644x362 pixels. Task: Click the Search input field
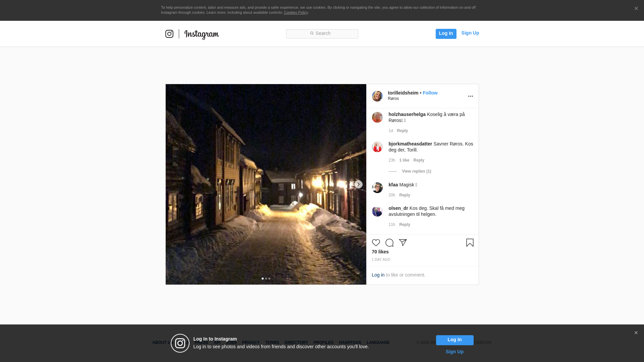pos(322,34)
